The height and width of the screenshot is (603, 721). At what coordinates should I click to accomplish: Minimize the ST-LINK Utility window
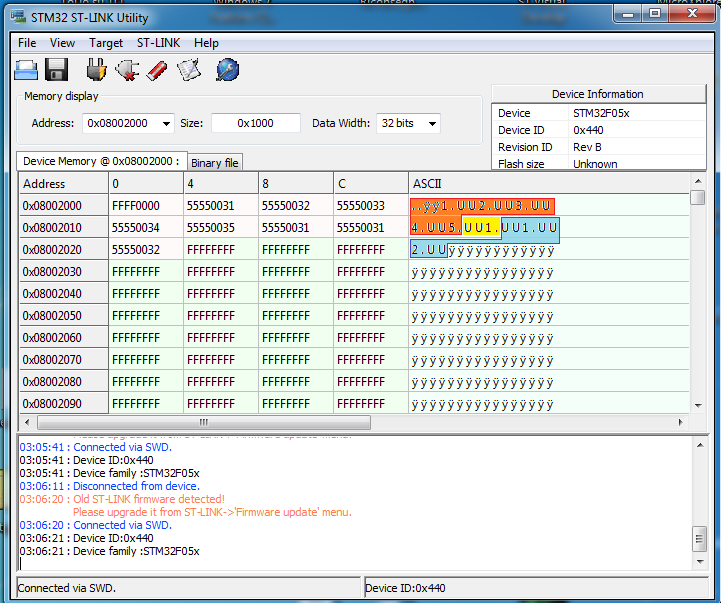click(628, 13)
